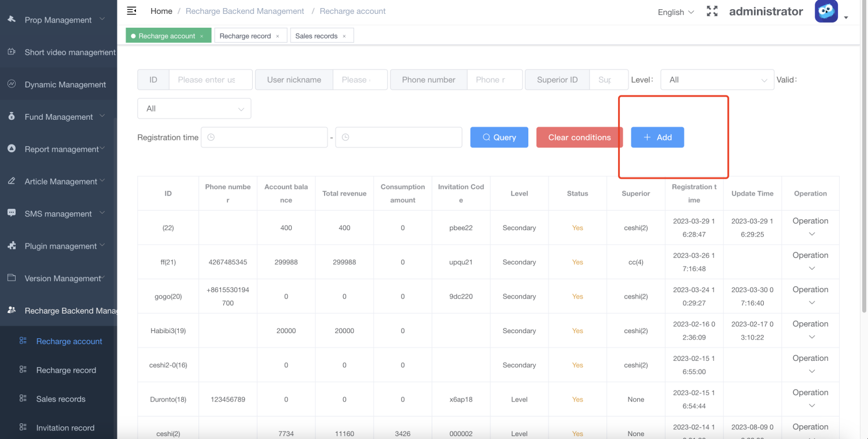
Task: Click the administrator avatar image
Action: (x=826, y=12)
